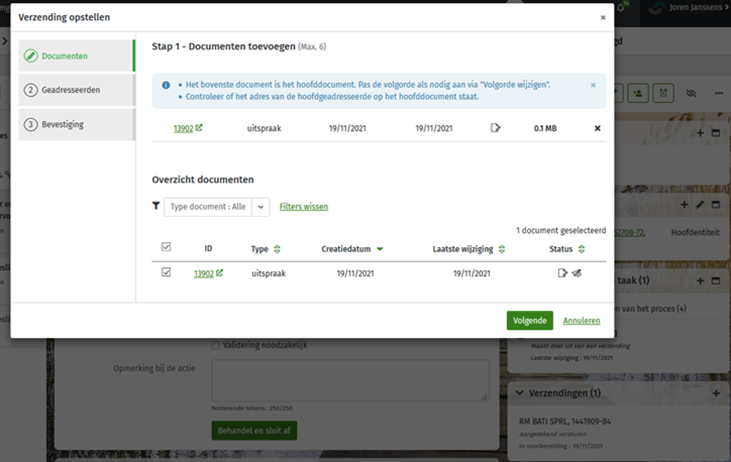Click the blue info icon in the banner
Viewport: 731px width, 462px height.
[166, 85]
